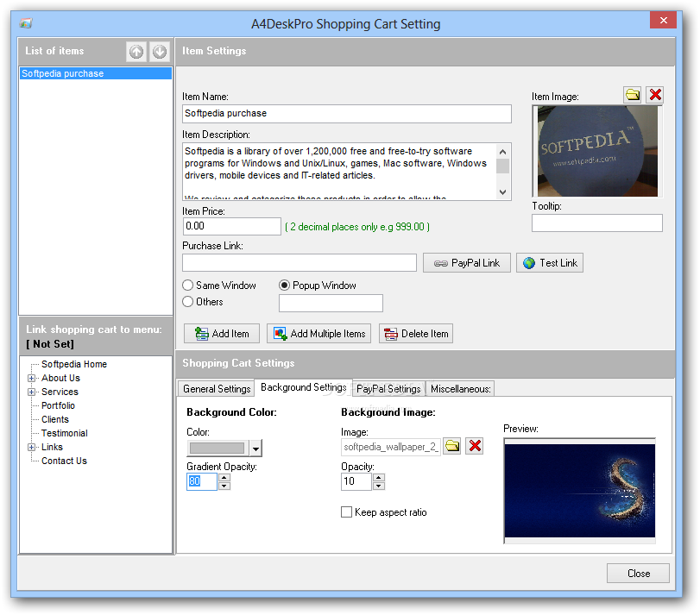This screenshot has height=615, width=700.
Task: Select Softpedia Home menu tree item
Action: coord(74,364)
